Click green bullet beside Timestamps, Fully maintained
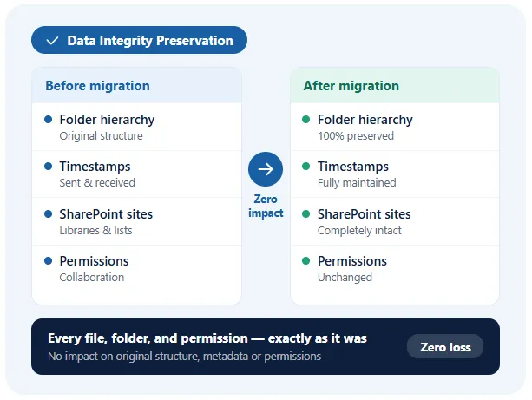 tap(305, 166)
